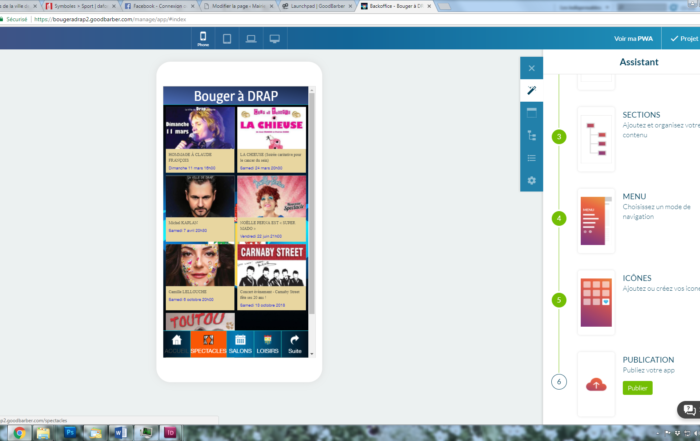The width and height of the screenshot is (700, 441).
Task: Click the Sections step thumbnail
Action: coord(596,139)
